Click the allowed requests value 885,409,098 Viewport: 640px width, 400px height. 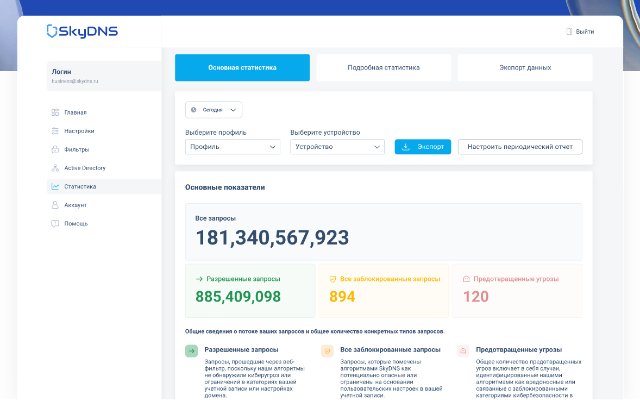point(238,296)
